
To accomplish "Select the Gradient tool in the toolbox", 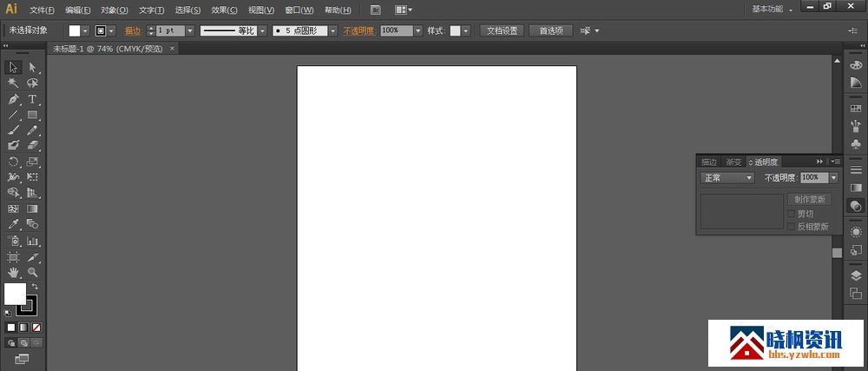I will (32, 209).
